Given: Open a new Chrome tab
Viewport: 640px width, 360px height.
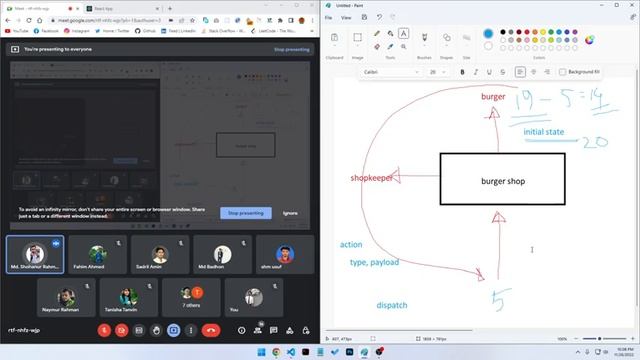Looking at the screenshot, I should point(170,8).
